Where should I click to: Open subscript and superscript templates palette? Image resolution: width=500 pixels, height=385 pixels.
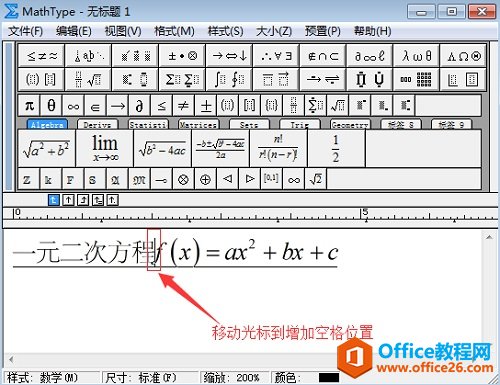pyautogui.click(x=135, y=79)
